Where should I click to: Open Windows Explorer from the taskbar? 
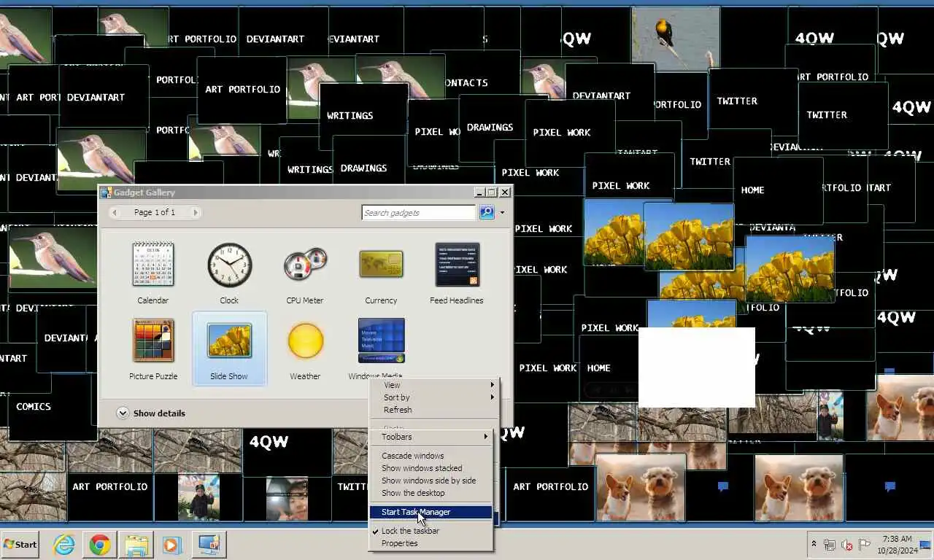point(136,544)
